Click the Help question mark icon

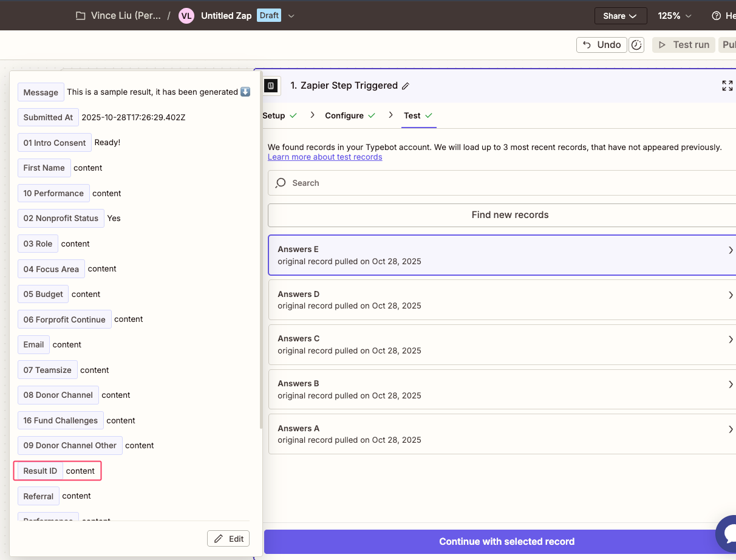click(716, 16)
